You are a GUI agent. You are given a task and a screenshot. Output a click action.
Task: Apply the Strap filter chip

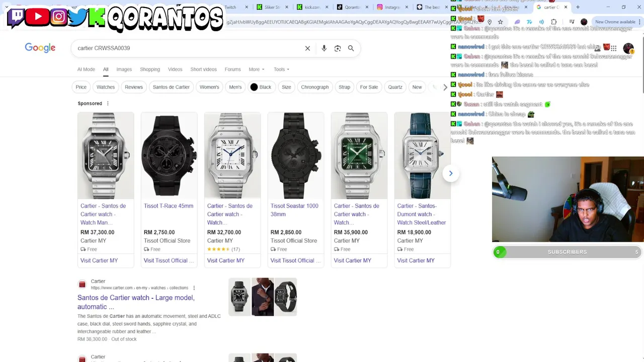[345, 87]
